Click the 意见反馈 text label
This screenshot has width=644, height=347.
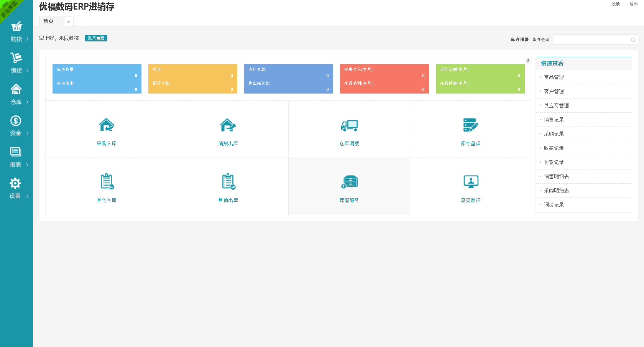(471, 200)
